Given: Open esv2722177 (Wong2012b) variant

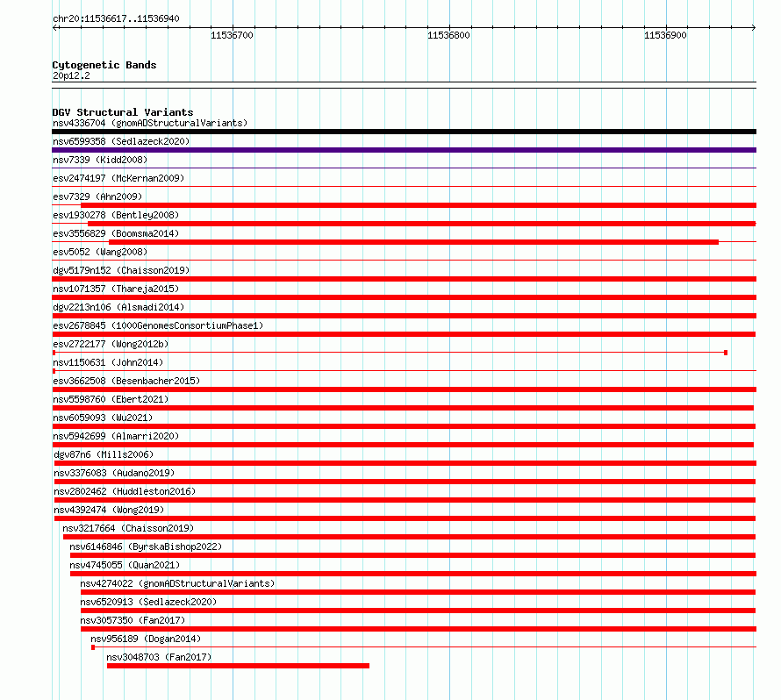Looking at the screenshot, I should [x=111, y=344].
